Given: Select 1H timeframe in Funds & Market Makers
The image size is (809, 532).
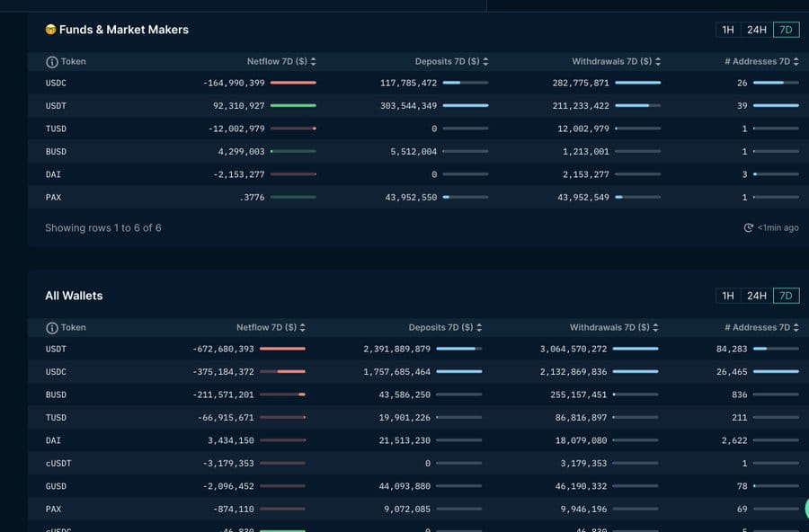Looking at the screenshot, I should click(x=728, y=30).
